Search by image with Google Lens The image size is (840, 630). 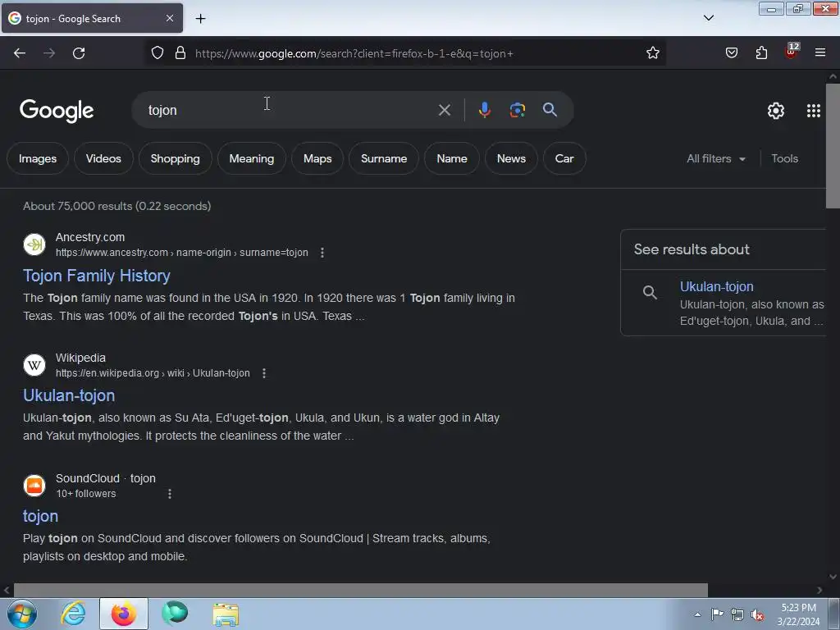(x=517, y=110)
